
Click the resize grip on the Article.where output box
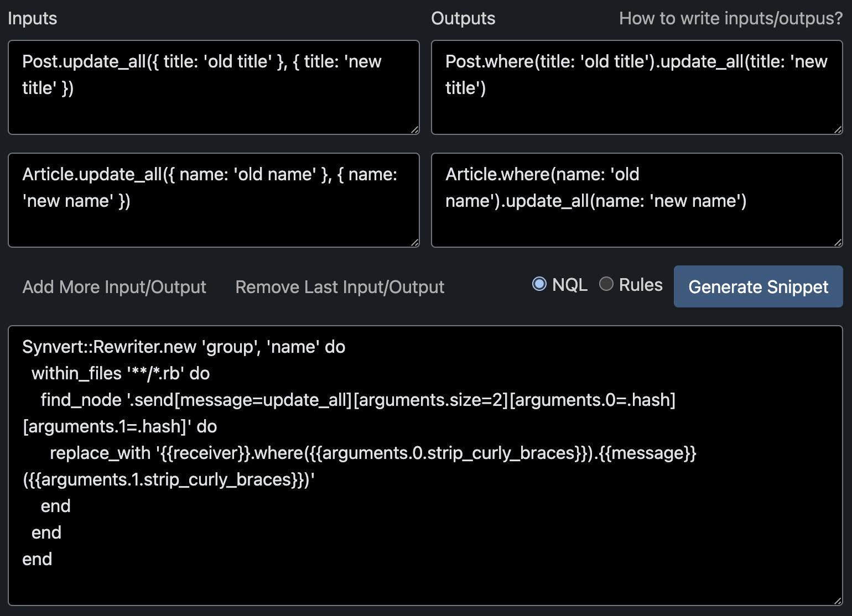(838, 243)
